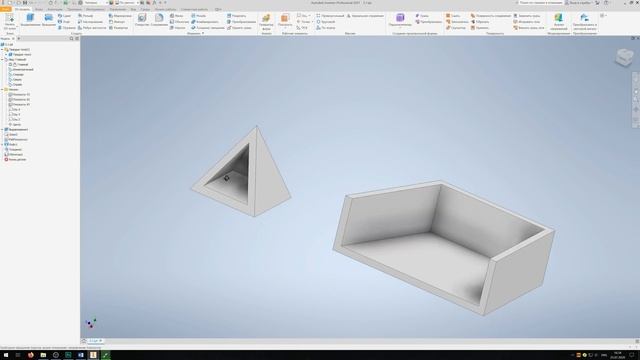Collapse the Начало (Origin) folder

pos(2,89)
